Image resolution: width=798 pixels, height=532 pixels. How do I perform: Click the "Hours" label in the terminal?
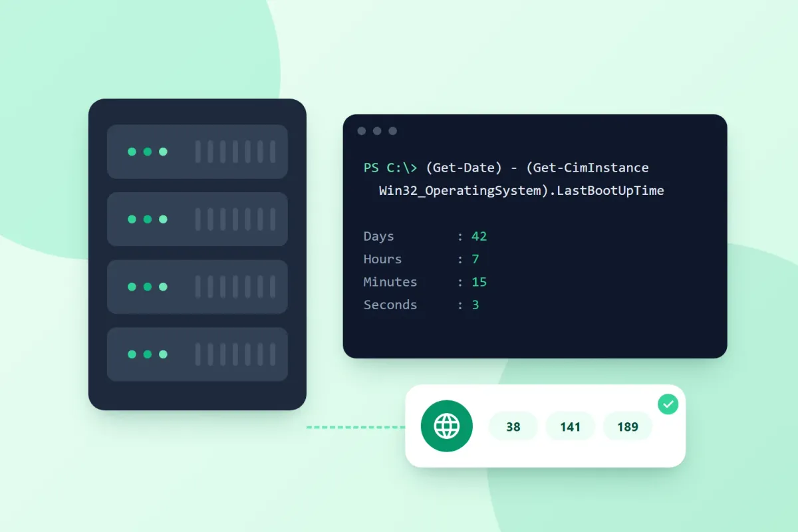point(382,259)
